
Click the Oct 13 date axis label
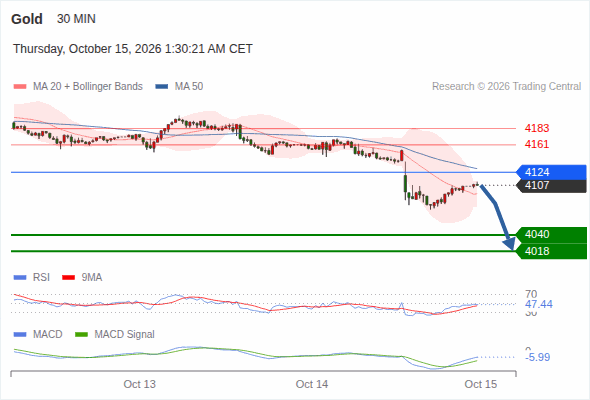point(140,384)
